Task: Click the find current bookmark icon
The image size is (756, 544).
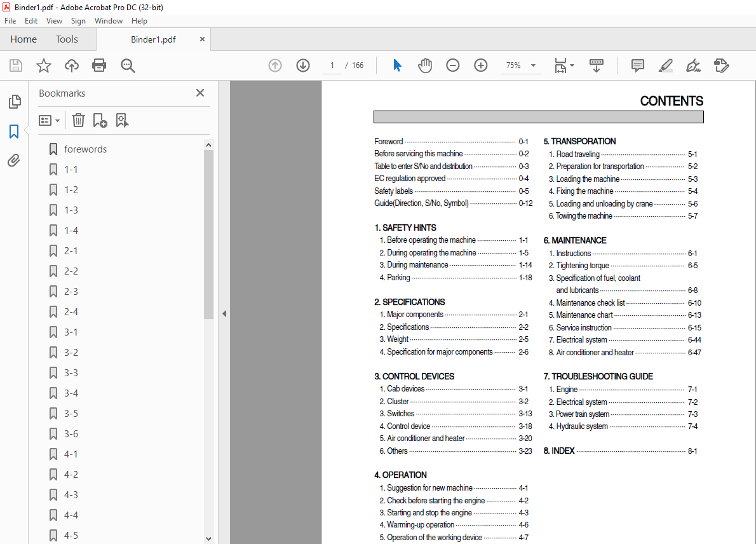Action: pyautogui.click(x=122, y=120)
